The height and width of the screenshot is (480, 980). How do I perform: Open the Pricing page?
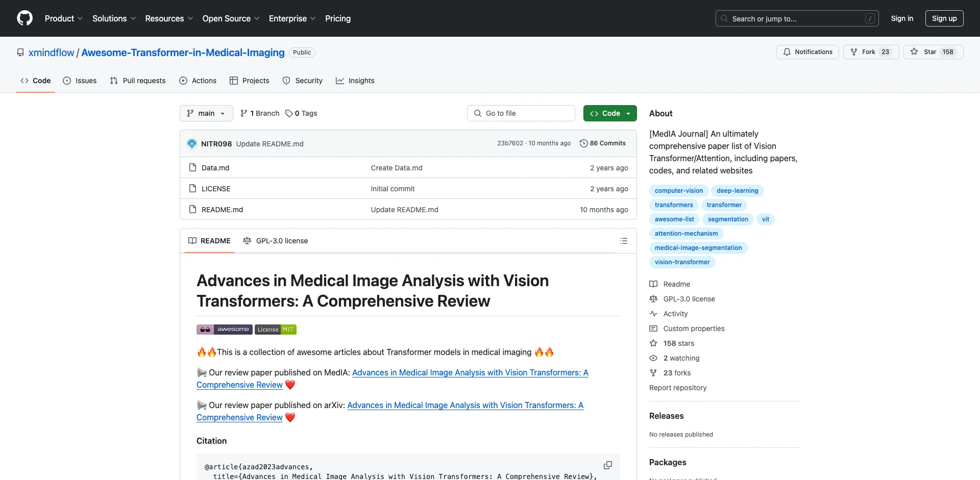point(338,18)
